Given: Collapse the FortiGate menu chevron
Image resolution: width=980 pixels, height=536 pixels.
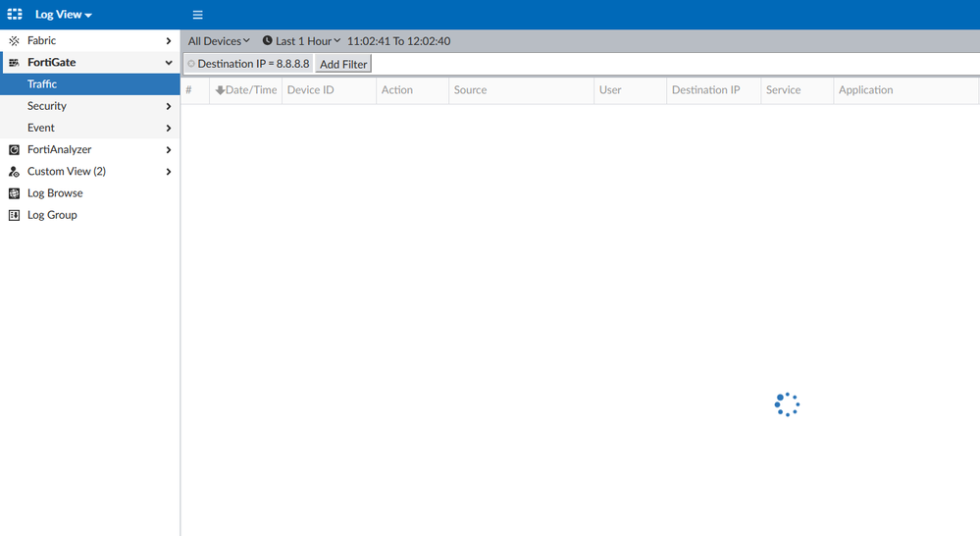Looking at the screenshot, I should click(168, 63).
